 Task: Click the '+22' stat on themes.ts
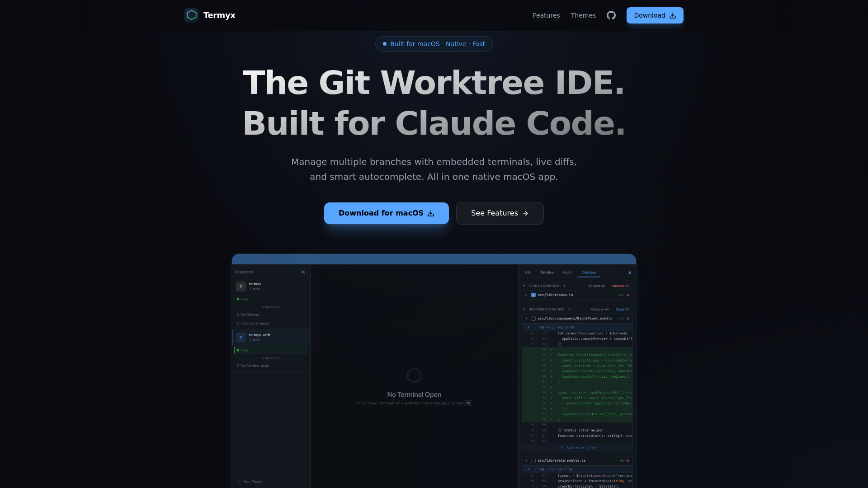coord(620,295)
